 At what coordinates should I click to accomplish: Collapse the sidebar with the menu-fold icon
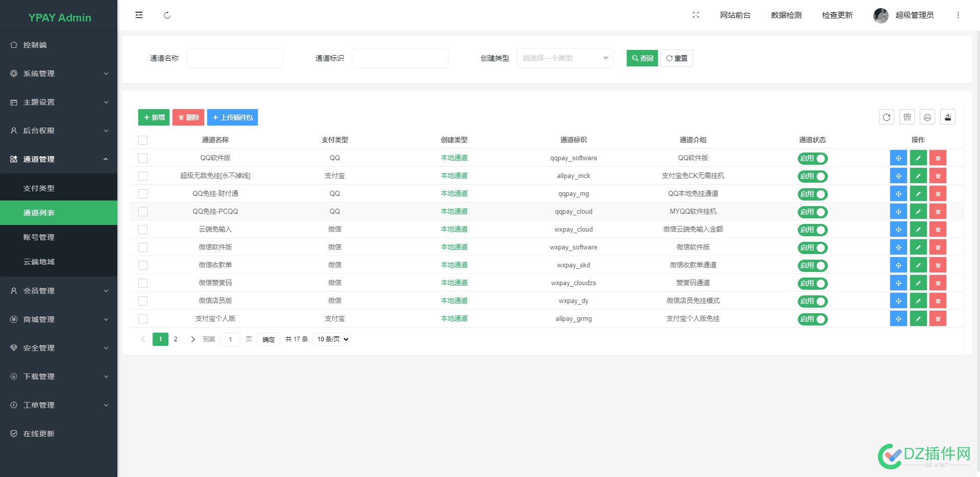tap(139, 15)
